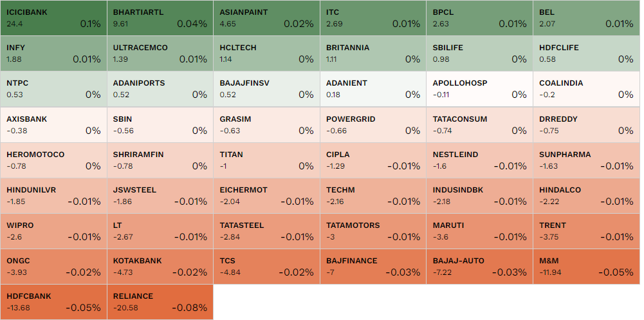Select the HEROMOTOCO tile

[53, 160]
